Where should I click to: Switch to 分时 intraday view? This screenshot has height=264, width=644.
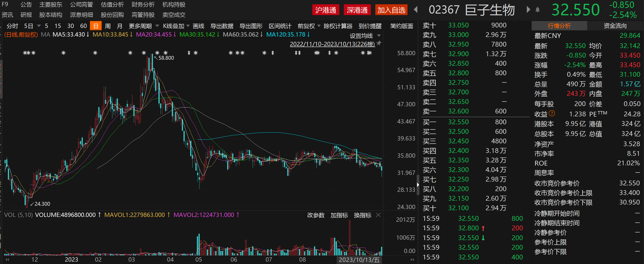pyautogui.click(x=12, y=26)
